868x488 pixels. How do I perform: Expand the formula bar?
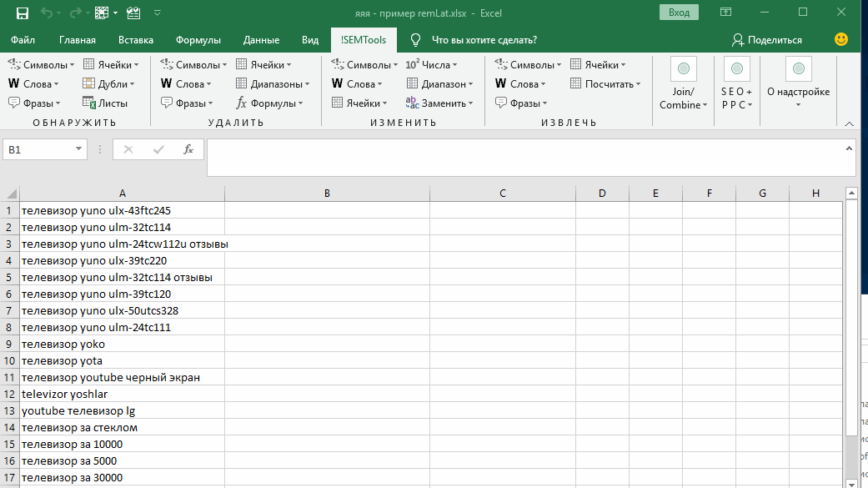coord(850,147)
